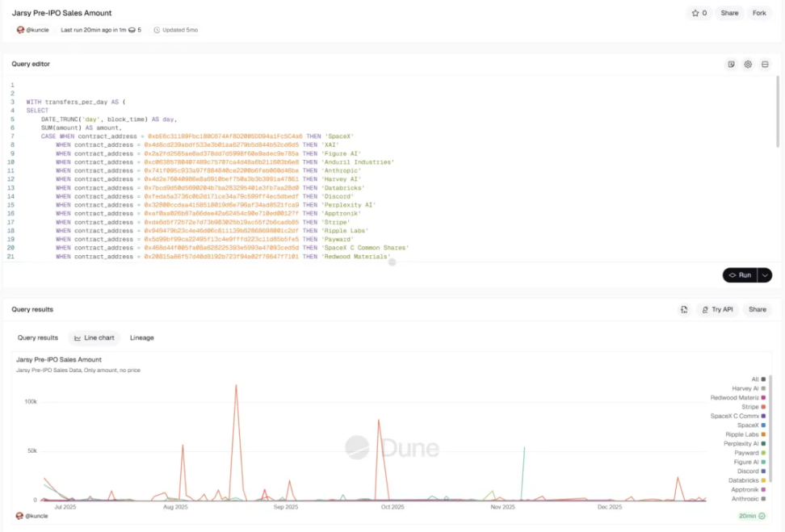Toggle the editor panel layout icon
The width and height of the screenshot is (785, 532).
click(765, 65)
